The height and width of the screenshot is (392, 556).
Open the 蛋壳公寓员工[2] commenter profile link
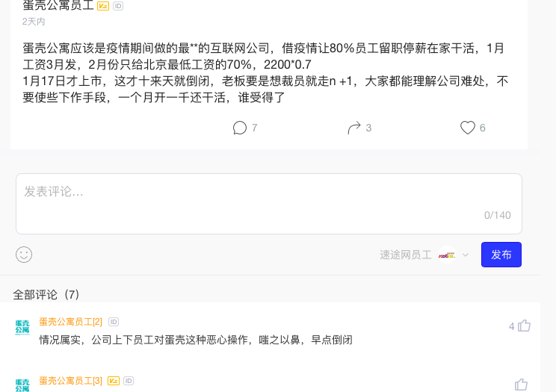pyautogui.click(x=70, y=322)
